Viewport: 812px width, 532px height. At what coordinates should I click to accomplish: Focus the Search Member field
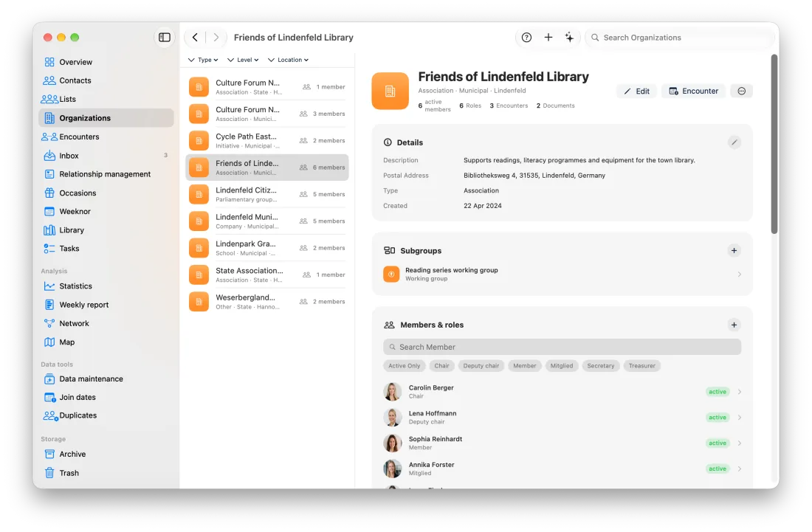(x=562, y=347)
